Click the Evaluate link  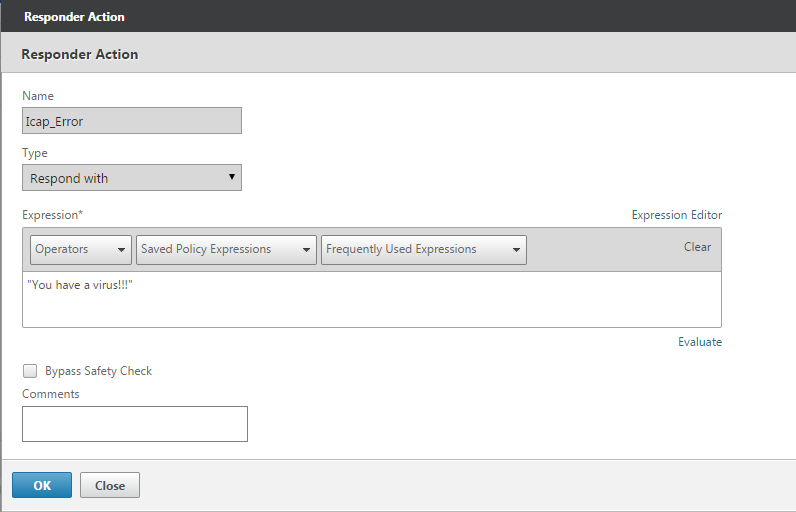pos(699,342)
